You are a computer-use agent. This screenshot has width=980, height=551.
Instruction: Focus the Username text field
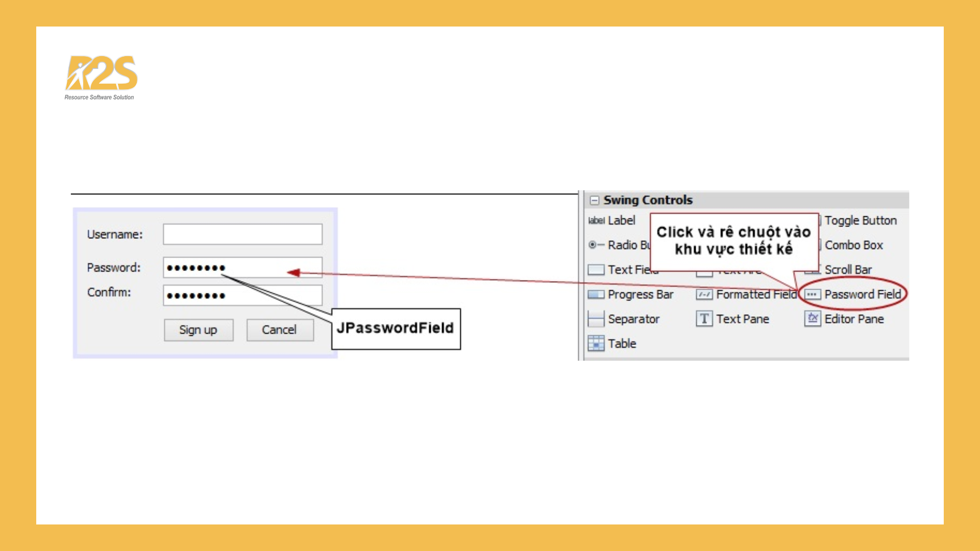(242, 234)
